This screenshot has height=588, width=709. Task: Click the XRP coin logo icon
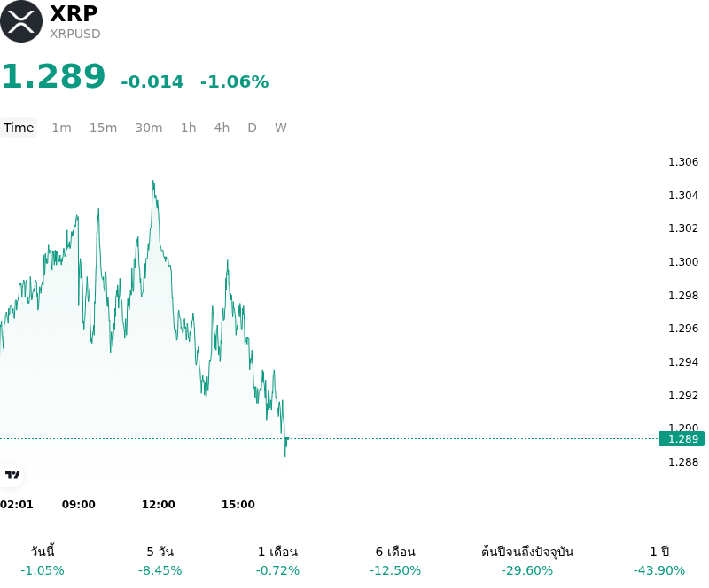point(21,21)
